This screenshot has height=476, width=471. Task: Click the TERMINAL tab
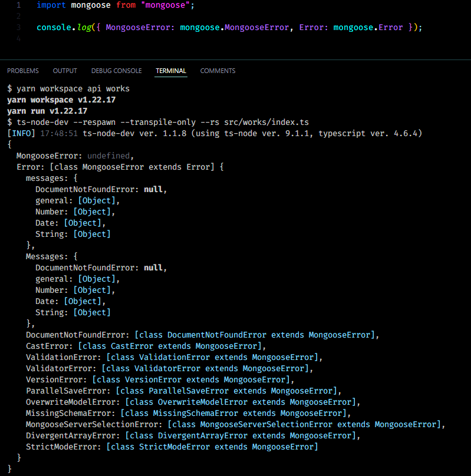click(x=171, y=71)
